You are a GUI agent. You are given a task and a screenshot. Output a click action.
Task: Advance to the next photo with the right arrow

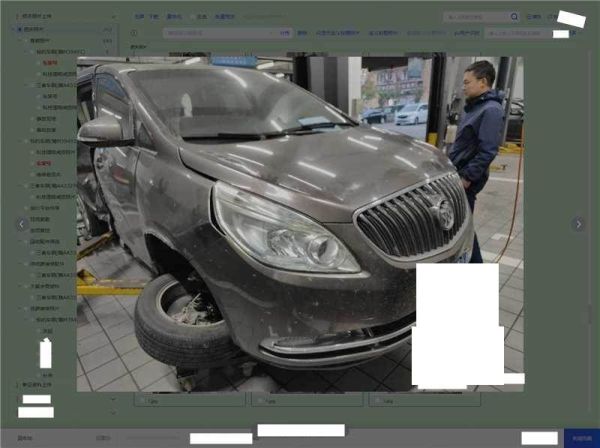(x=577, y=224)
